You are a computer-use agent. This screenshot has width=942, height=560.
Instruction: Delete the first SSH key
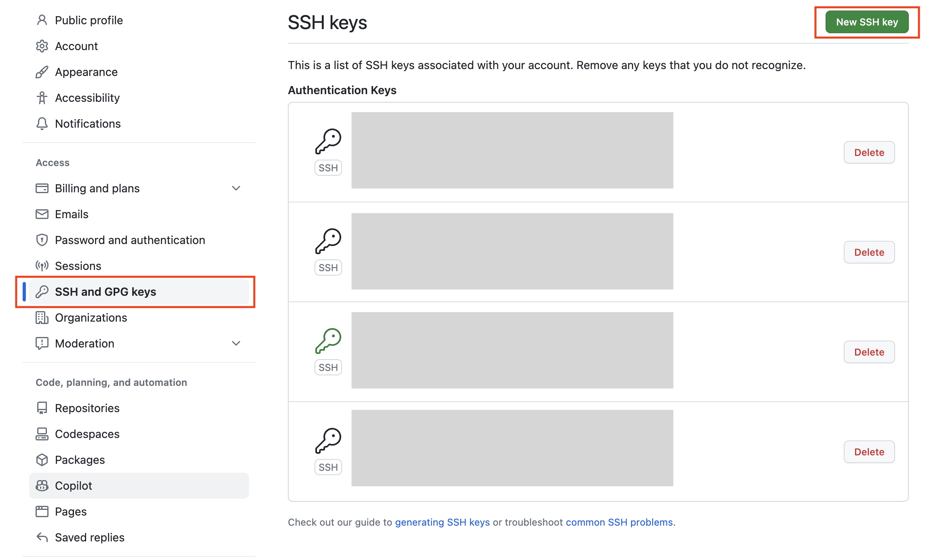pyautogui.click(x=869, y=152)
